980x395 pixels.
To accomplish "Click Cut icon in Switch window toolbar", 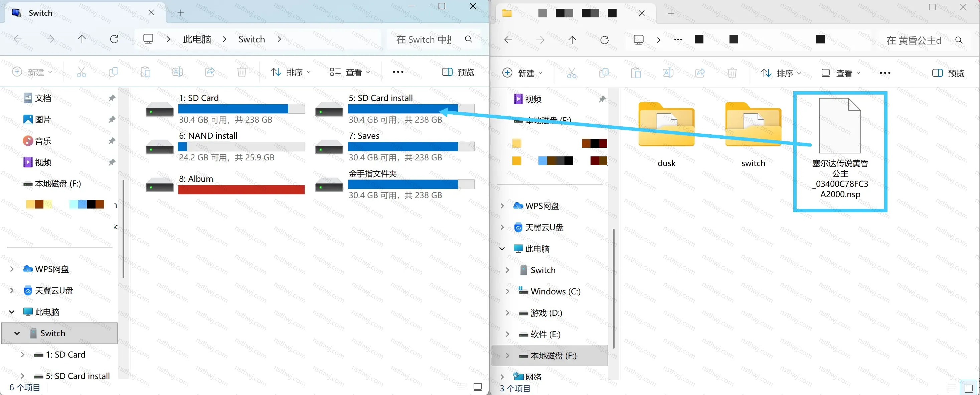I will [81, 72].
